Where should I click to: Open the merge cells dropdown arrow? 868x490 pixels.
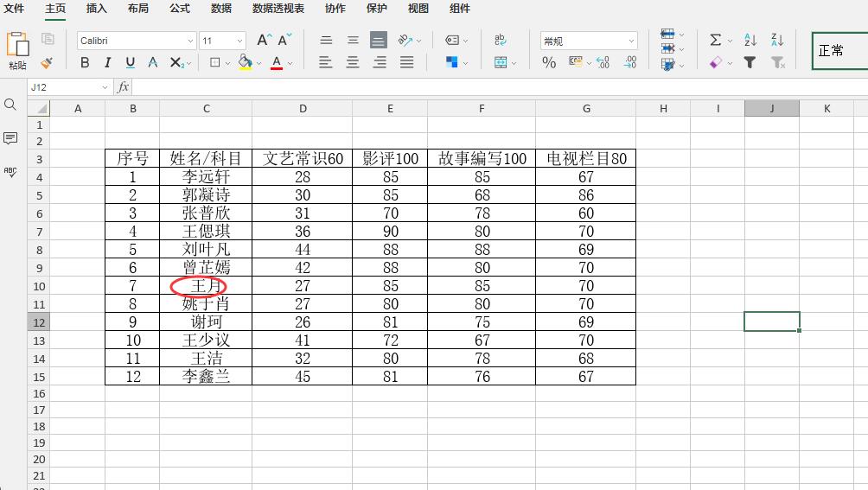click(x=514, y=64)
